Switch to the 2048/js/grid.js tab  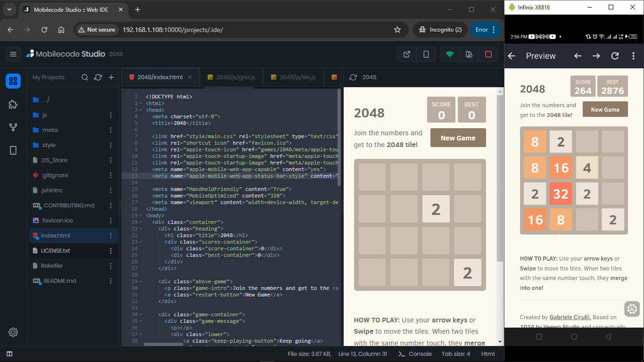tap(231, 77)
